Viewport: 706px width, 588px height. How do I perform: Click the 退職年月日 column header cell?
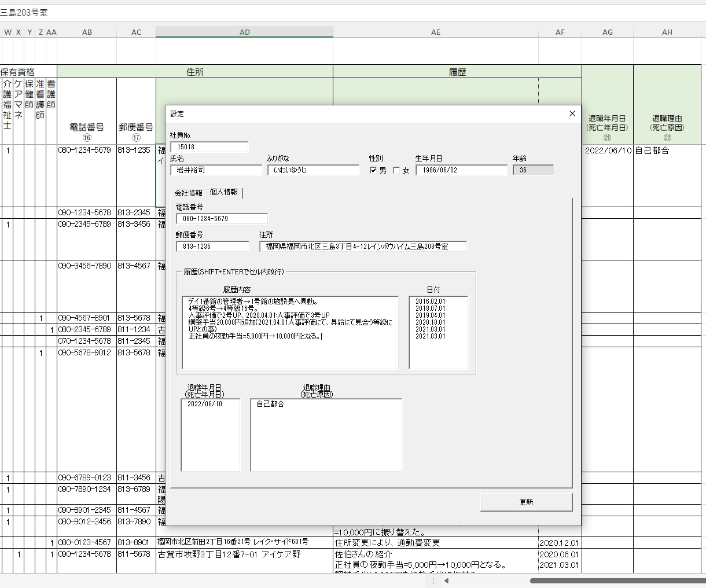pyautogui.click(x=607, y=105)
